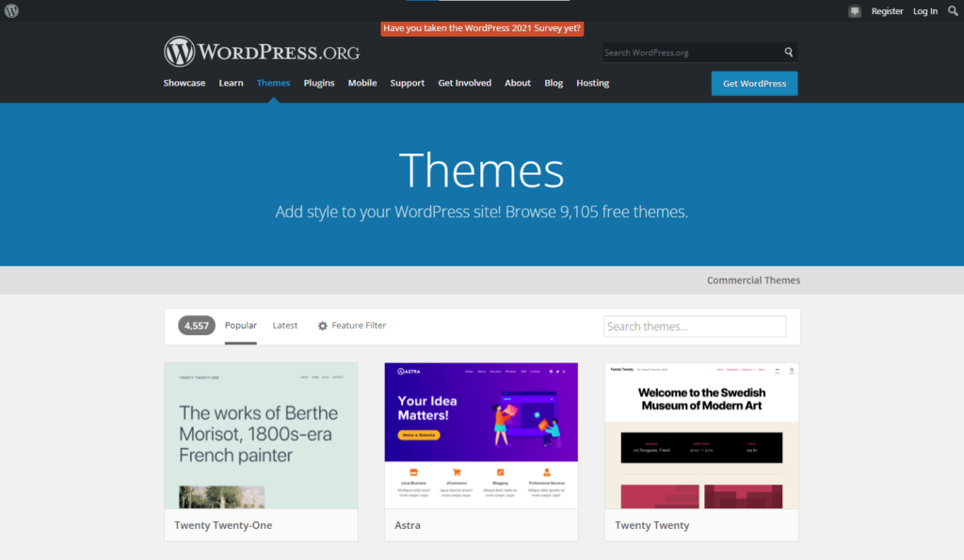
Task: Open the Astra theme preview thumbnail
Action: click(481, 434)
